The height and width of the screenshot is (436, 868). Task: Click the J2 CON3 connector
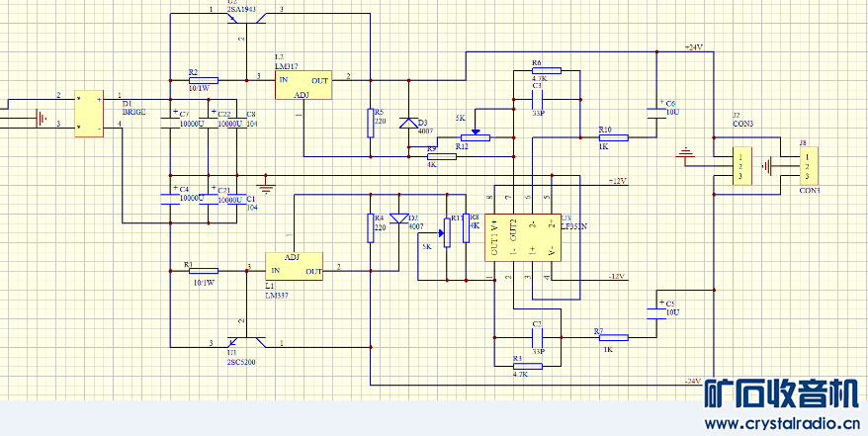741,166
